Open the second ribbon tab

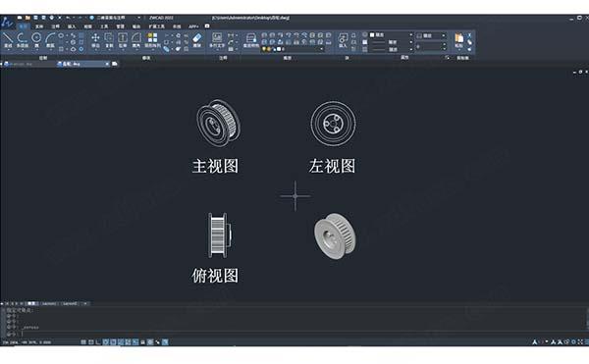[x=39, y=26]
